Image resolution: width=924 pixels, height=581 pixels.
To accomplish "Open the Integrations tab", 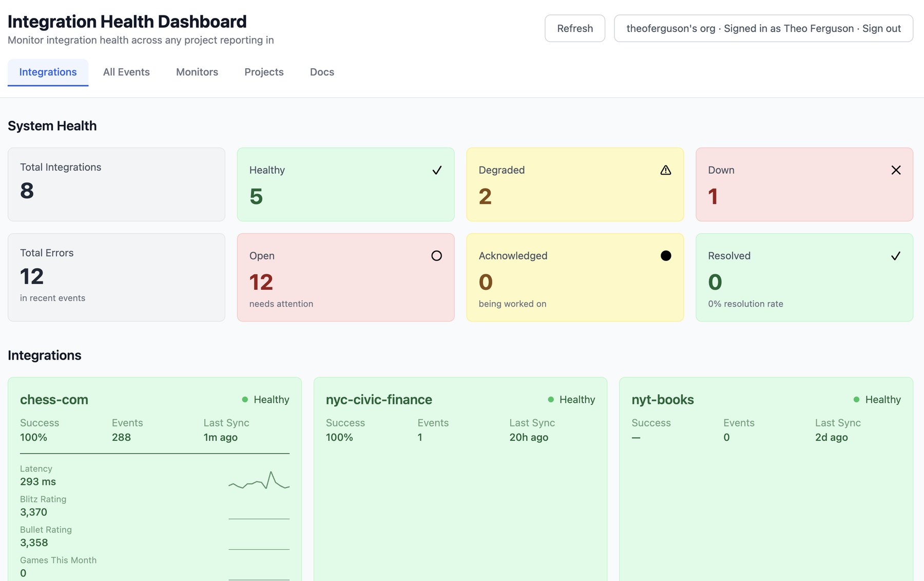I will 48,72.
